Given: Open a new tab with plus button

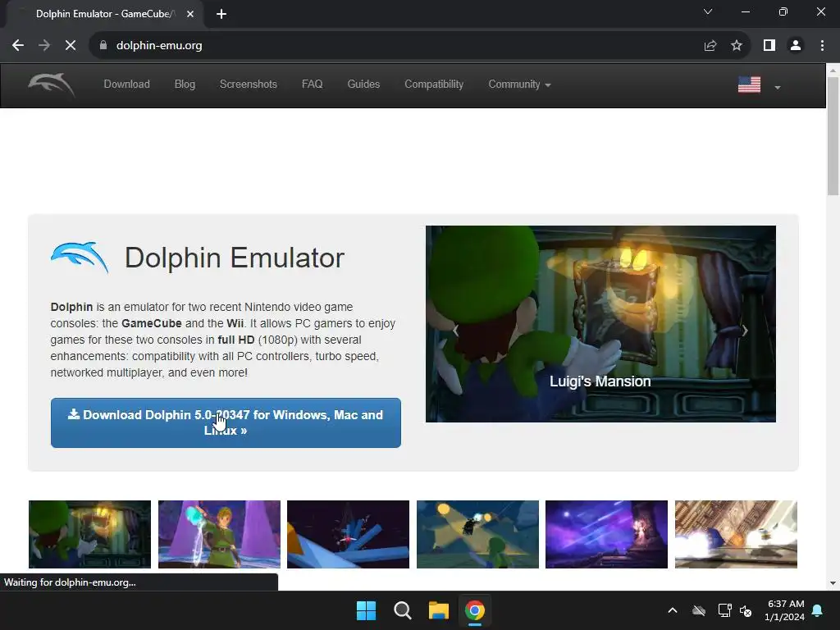Looking at the screenshot, I should coord(221,14).
